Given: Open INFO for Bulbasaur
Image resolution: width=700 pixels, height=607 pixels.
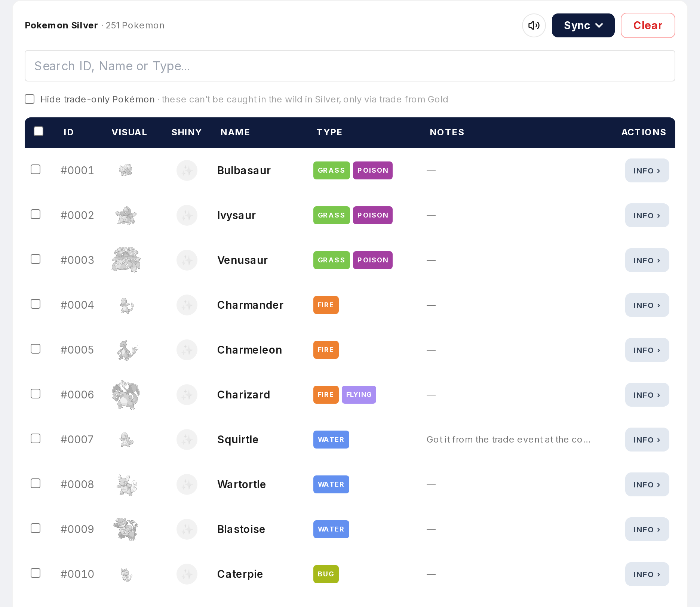Looking at the screenshot, I should click(x=647, y=170).
